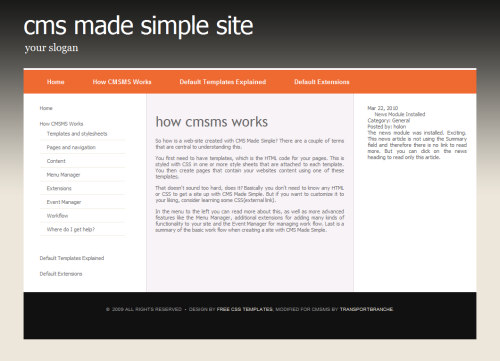This screenshot has width=500, height=361.
Task: Go to Menu Manager in sidebar
Action: click(x=63, y=175)
